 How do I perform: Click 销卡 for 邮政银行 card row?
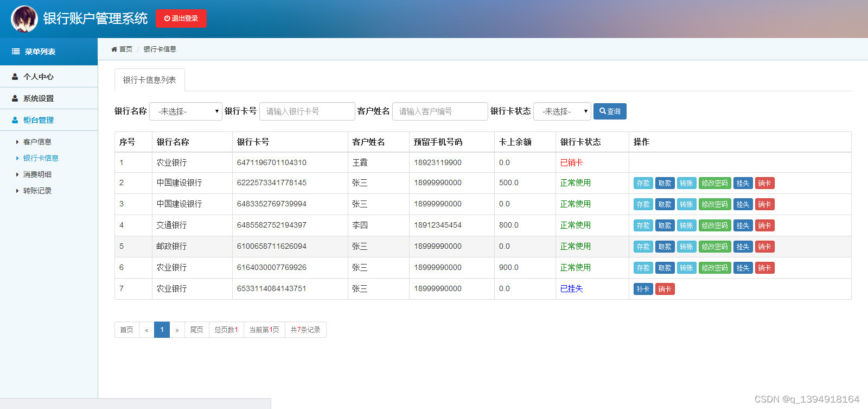765,247
